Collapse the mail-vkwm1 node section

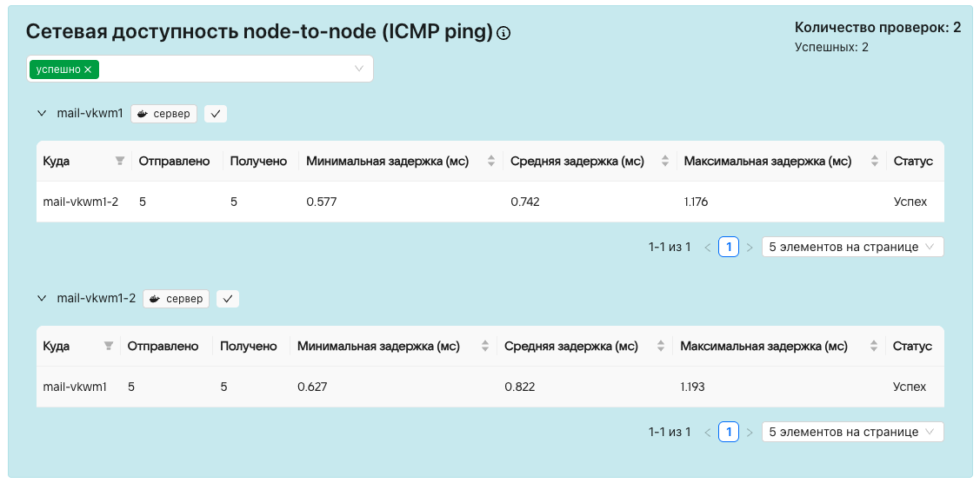pyautogui.click(x=42, y=113)
